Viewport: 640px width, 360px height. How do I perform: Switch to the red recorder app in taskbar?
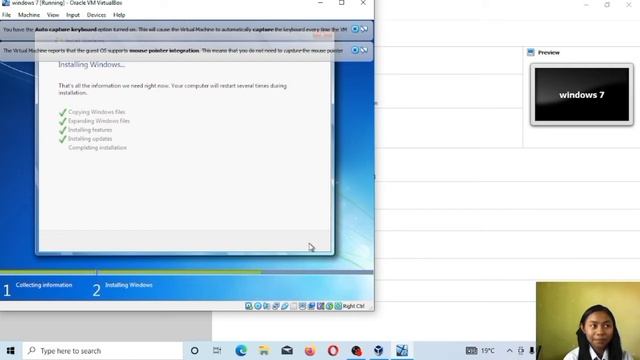click(356, 351)
